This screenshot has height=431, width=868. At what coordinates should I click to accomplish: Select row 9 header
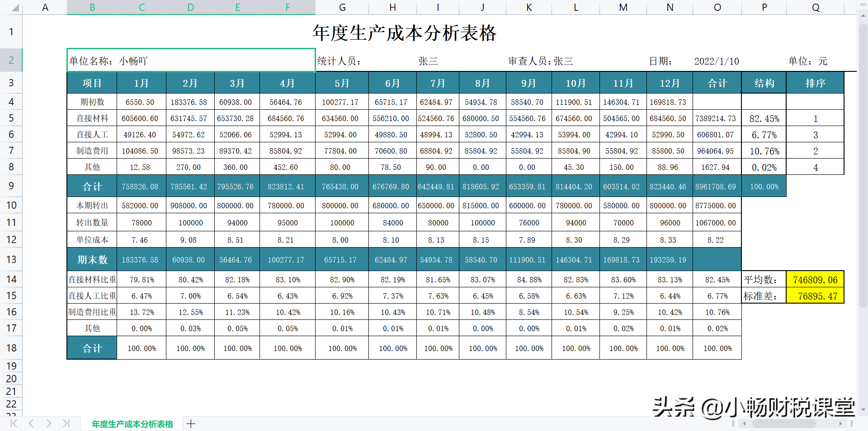[11, 186]
